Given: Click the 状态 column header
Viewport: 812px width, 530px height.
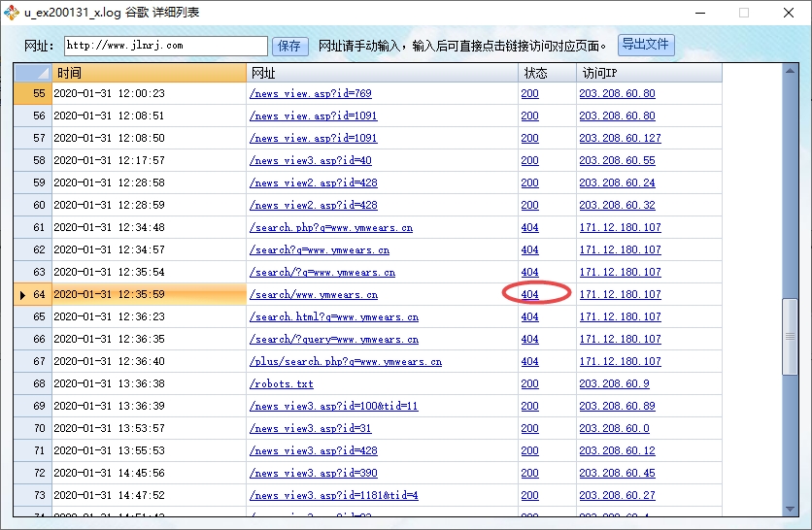Looking at the screenshot, I should 546,74.
